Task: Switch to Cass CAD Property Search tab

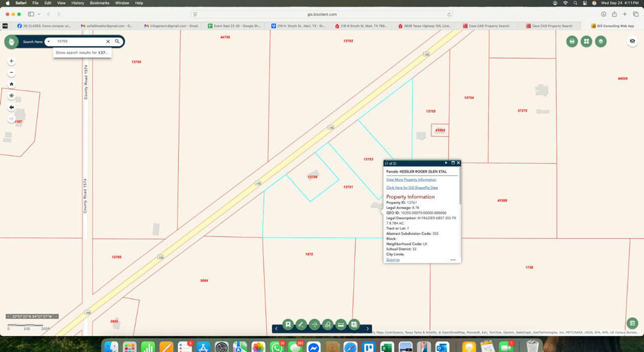Action: pyautogui.click(x=489, y=25)
